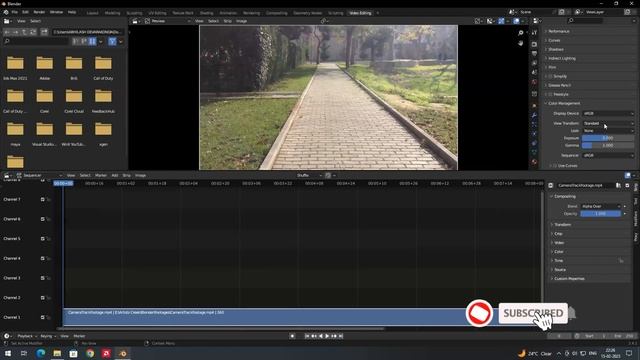Open the sequencer Strip menu
This screenshot has height=360, width=640.
(127, 176)
